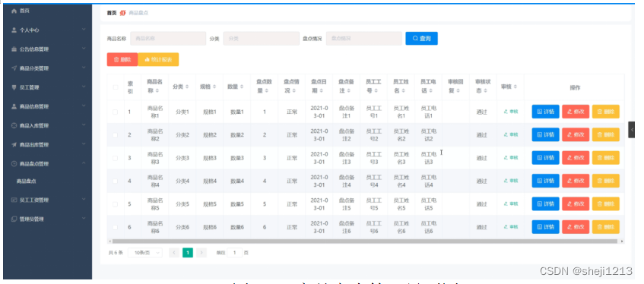This screenshot has width=644, height=284.
Task: Check the checkbox for row 4
Action: click(116, 181)
